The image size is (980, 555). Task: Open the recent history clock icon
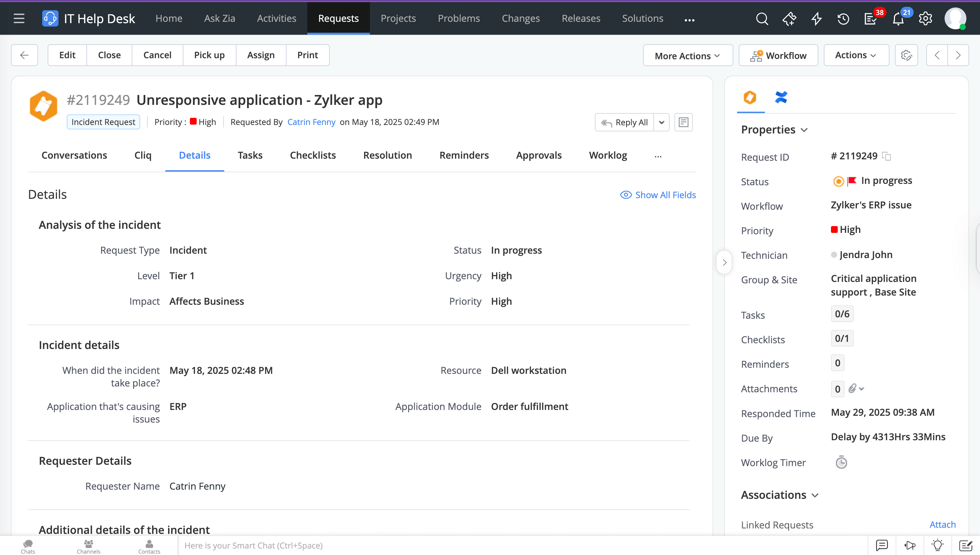tap(843, 18)
